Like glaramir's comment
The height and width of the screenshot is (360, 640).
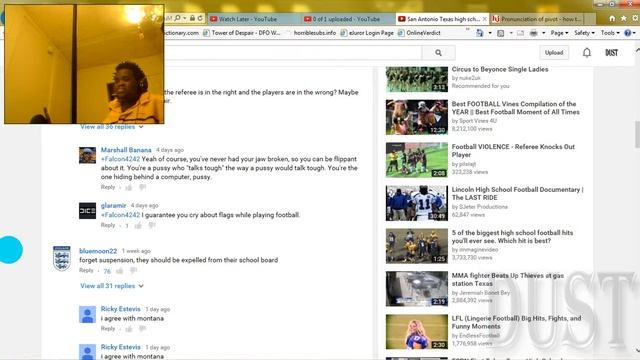138,225
